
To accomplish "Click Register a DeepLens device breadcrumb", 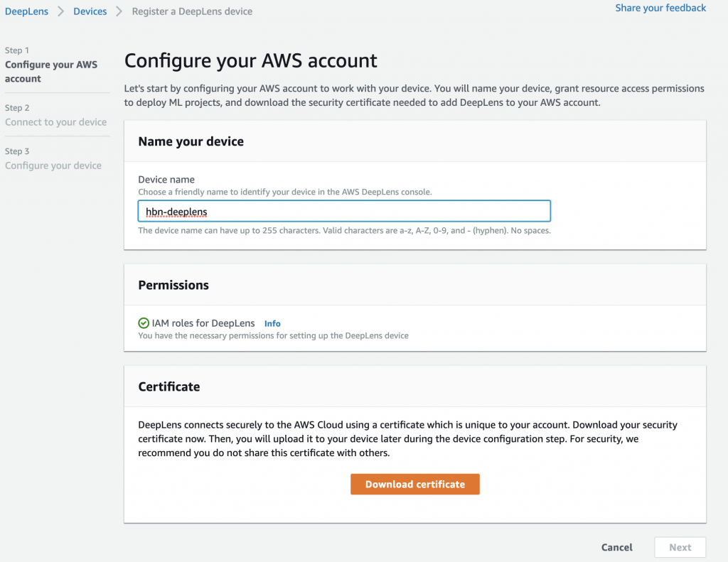I will 192,11.
